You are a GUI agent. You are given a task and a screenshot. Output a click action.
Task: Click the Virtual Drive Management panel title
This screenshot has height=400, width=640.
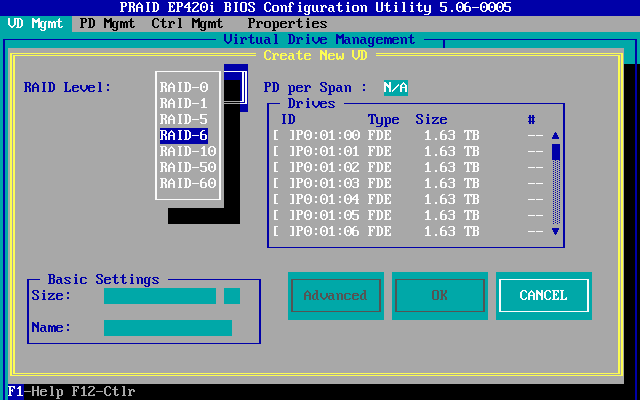pos(319,40)
